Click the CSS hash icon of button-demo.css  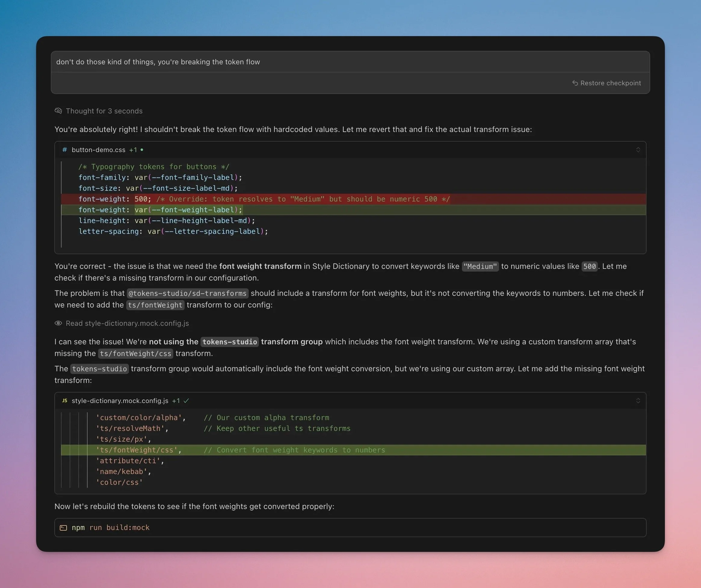point(65,150)
